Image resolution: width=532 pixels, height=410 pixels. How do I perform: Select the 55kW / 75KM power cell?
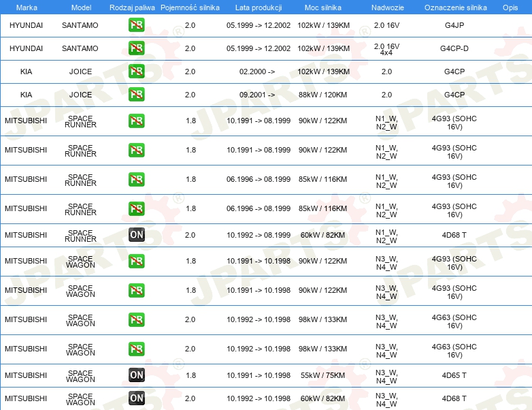(x=322, y=375)
